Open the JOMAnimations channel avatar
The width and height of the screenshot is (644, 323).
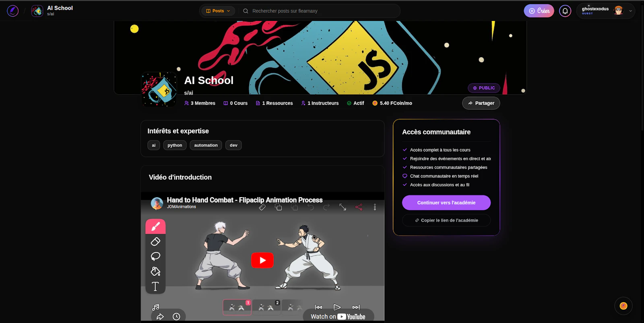point(157,203)
